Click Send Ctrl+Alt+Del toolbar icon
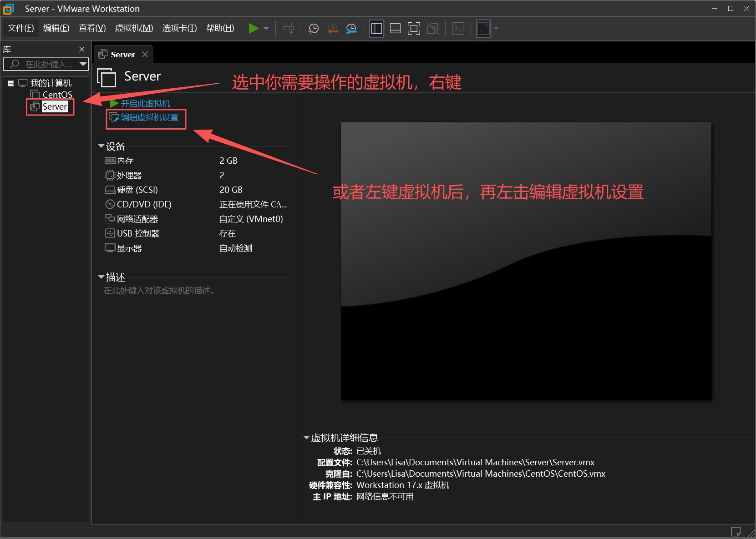756x539 pixels. coord(288,28)
